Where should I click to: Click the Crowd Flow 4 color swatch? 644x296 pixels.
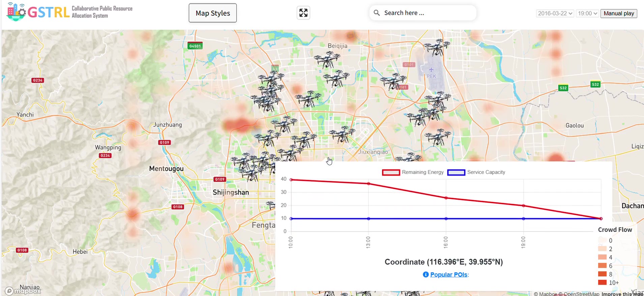[603, 257]
